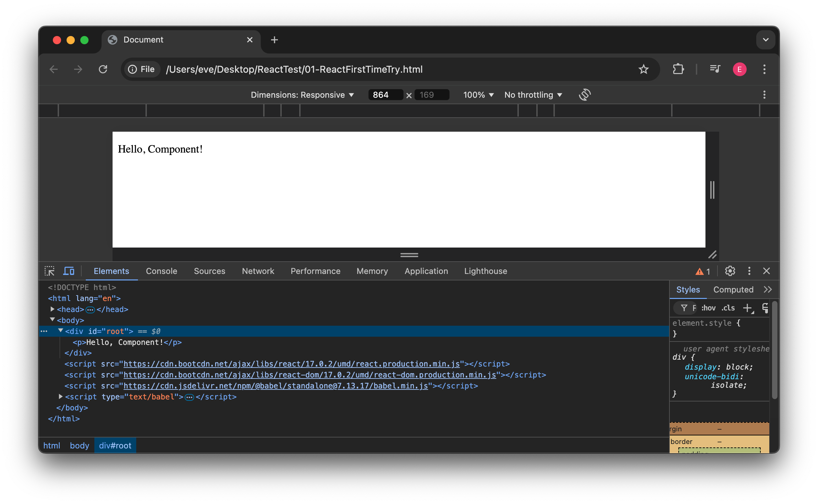Activate the style filter icon

pyautogui.click(x=685, y=308)
